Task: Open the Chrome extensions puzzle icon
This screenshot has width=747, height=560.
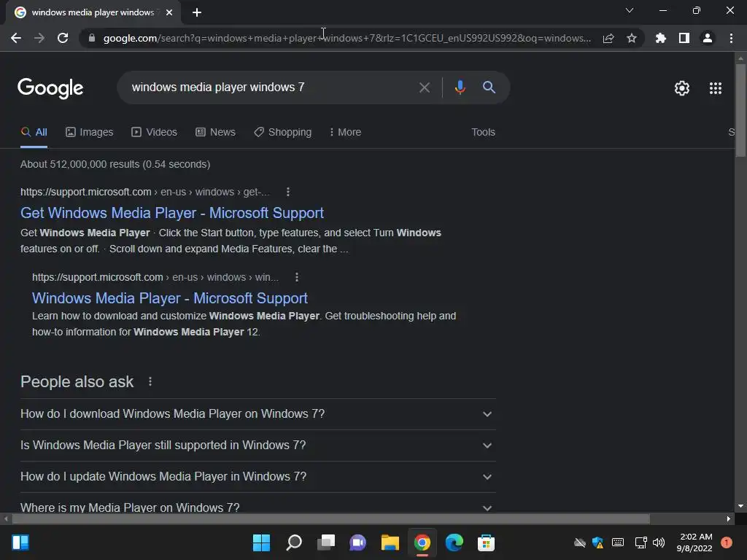Action: 661,38
